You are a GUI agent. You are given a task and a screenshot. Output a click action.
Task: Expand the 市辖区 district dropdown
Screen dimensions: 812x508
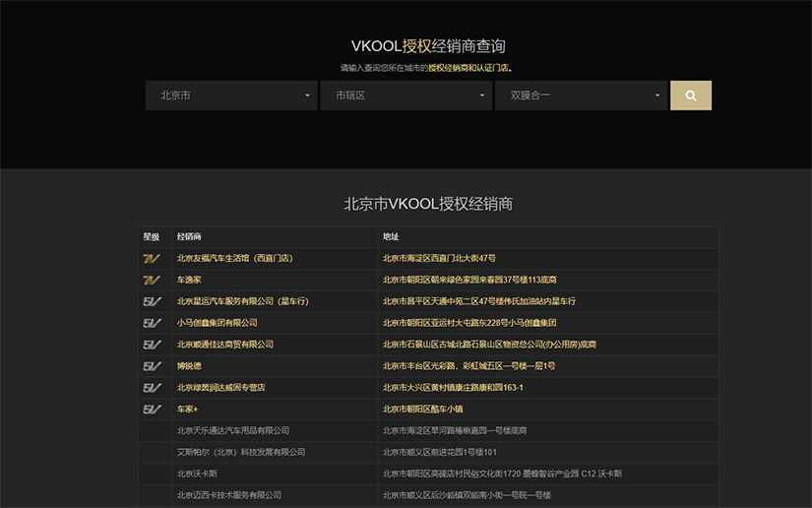click(x=406, y=95)
